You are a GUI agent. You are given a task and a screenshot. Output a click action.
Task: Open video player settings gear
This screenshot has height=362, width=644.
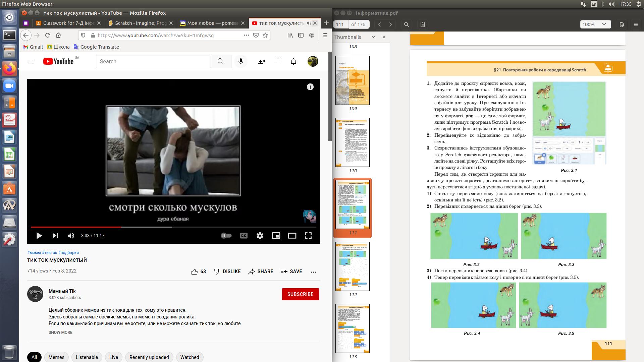point(260,236)
